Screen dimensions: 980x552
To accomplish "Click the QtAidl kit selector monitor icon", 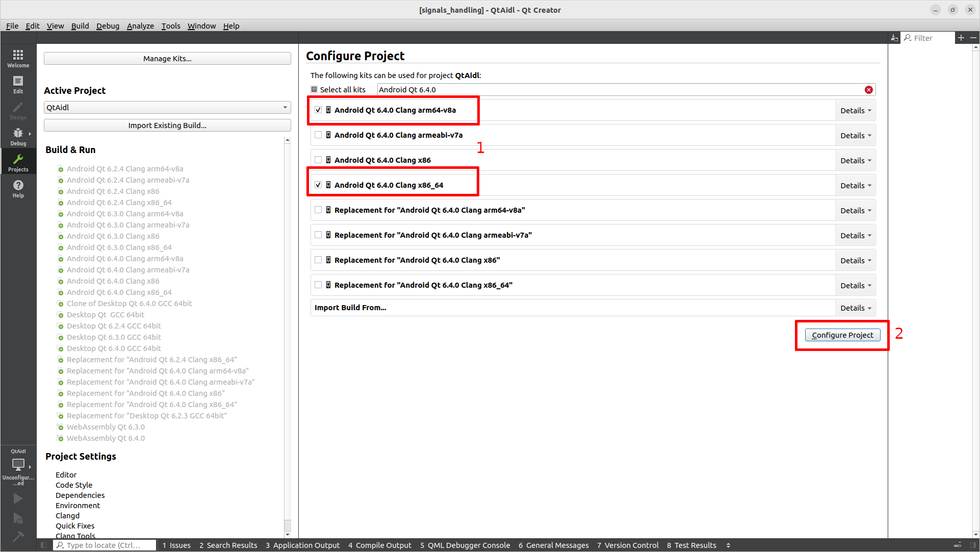I will (18, 464).
